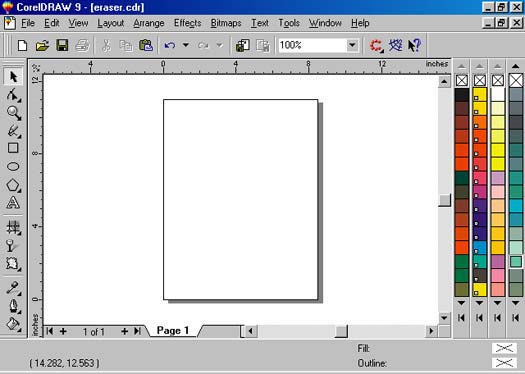
Task: Go to first page navigator button
Action: [x=50, y=331]
